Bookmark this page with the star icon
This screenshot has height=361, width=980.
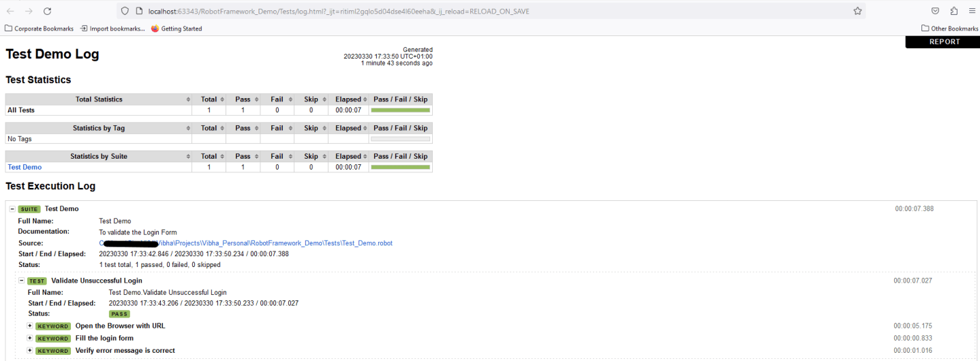[x=857, y=11]
